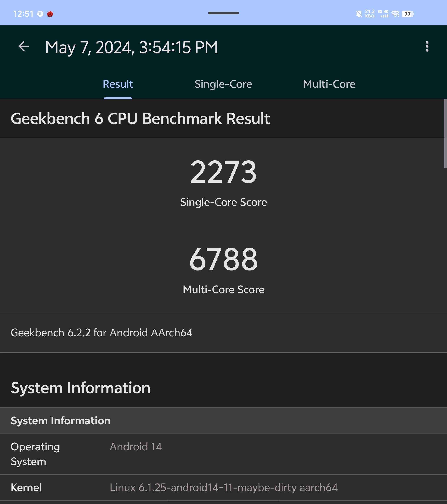Switch to the Multi-Core tab

point(329,84)
